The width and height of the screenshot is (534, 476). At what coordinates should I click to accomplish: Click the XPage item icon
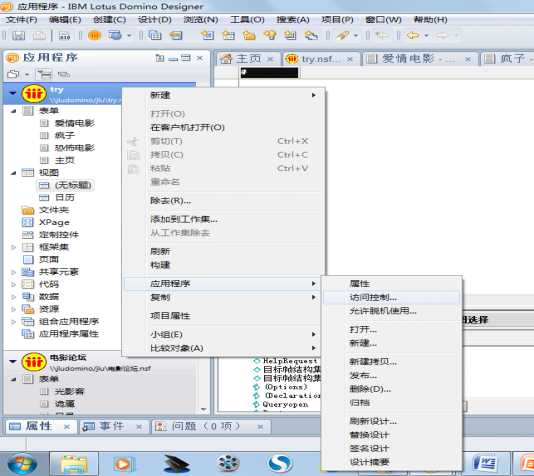click(x=28, y=222)
